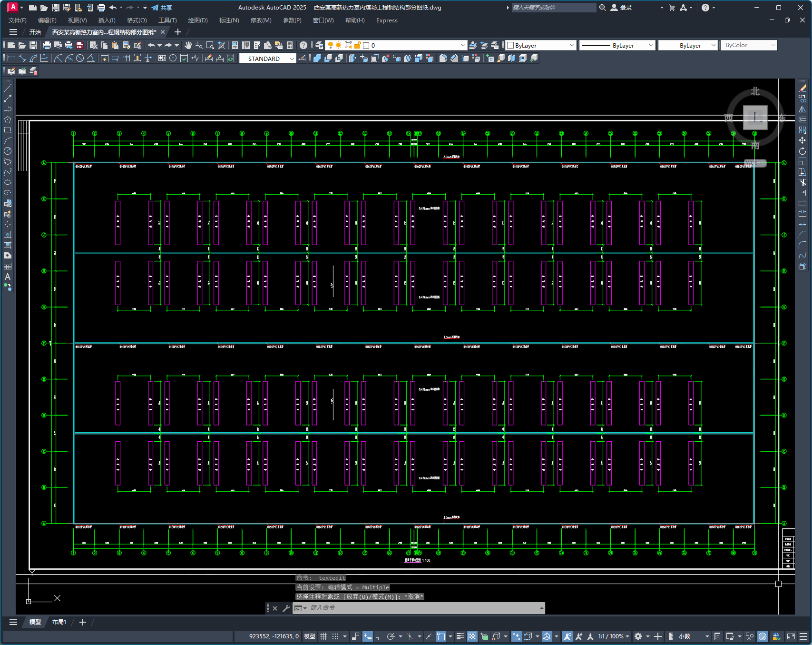The image size is (812, 645).
Task: Open the 标注(N) menu
Action: (229, 20)
